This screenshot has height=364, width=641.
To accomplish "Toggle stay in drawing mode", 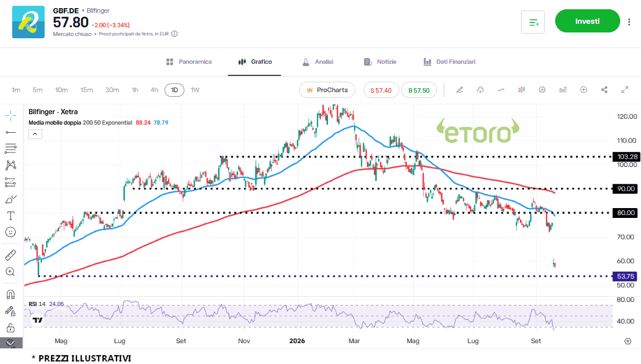I will click(x=10, y=311).
